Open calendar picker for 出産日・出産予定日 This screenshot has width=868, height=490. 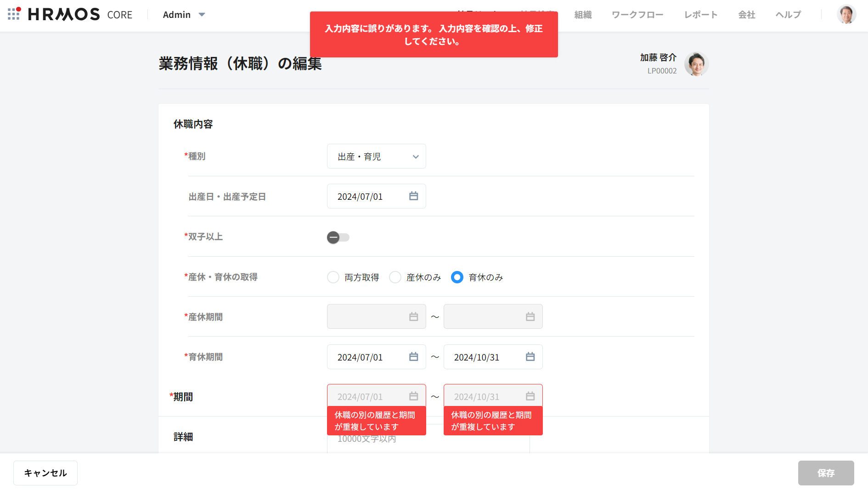click(413, 196)
